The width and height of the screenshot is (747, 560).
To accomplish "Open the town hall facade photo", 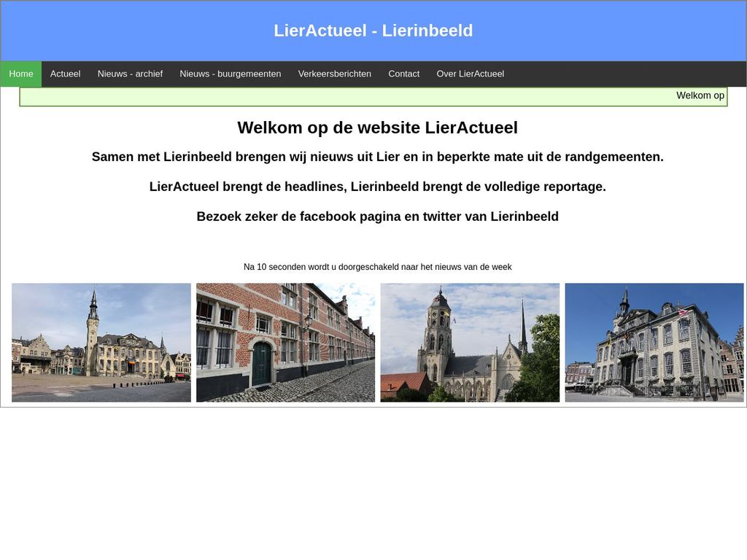I will pos(654,343).
